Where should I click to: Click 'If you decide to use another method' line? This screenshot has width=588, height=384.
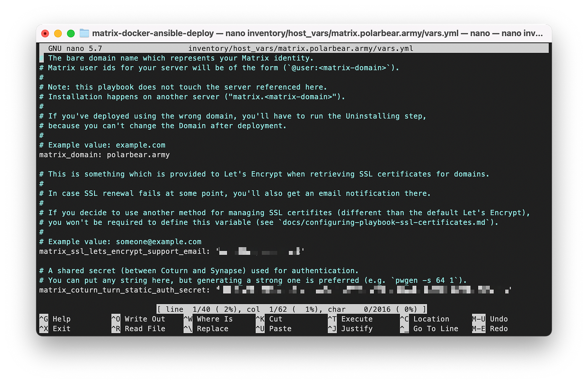(x=285, y=213)
